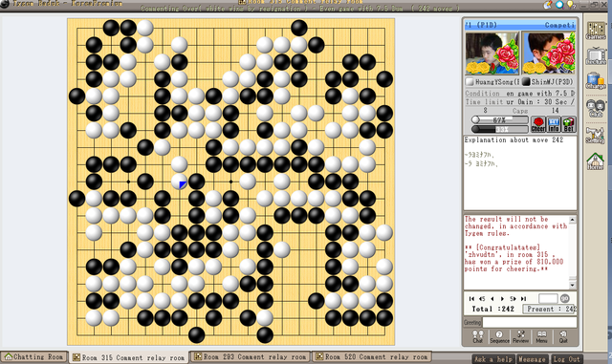Screen dimensions: 612x364
Task: Jump to first move
Action: pyautogui.click(x=471, y=298)
